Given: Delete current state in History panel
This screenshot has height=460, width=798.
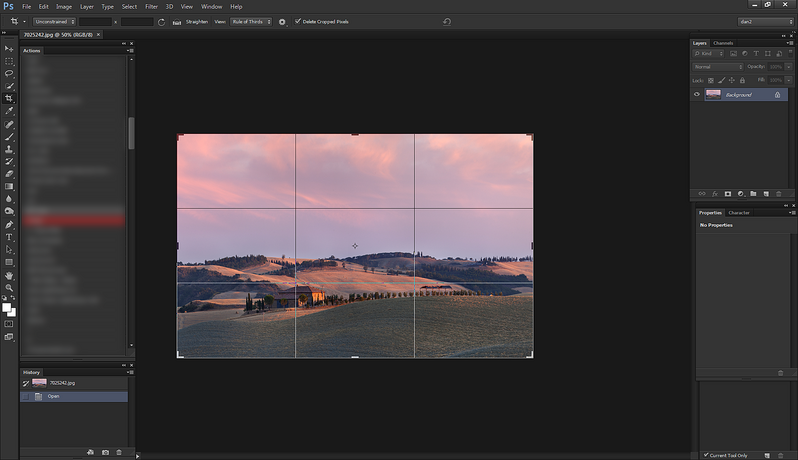Looking at the screenshot, I should [x=119, y=452].
